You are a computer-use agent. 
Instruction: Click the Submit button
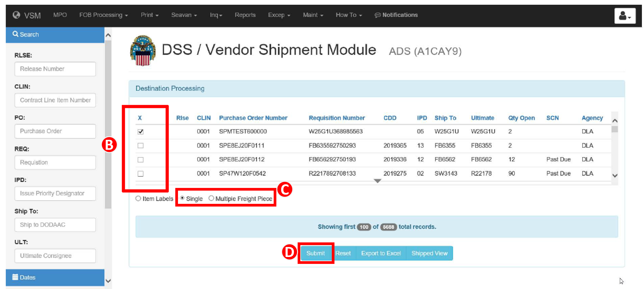pyautogui.click(x=316, y=253)
